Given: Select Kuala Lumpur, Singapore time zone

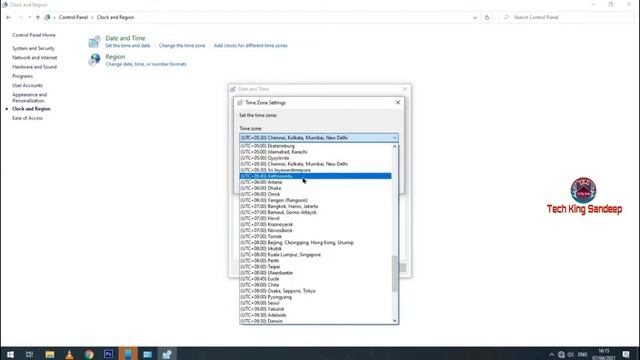Looking at the screenshot, I should [x=316, y=255].
